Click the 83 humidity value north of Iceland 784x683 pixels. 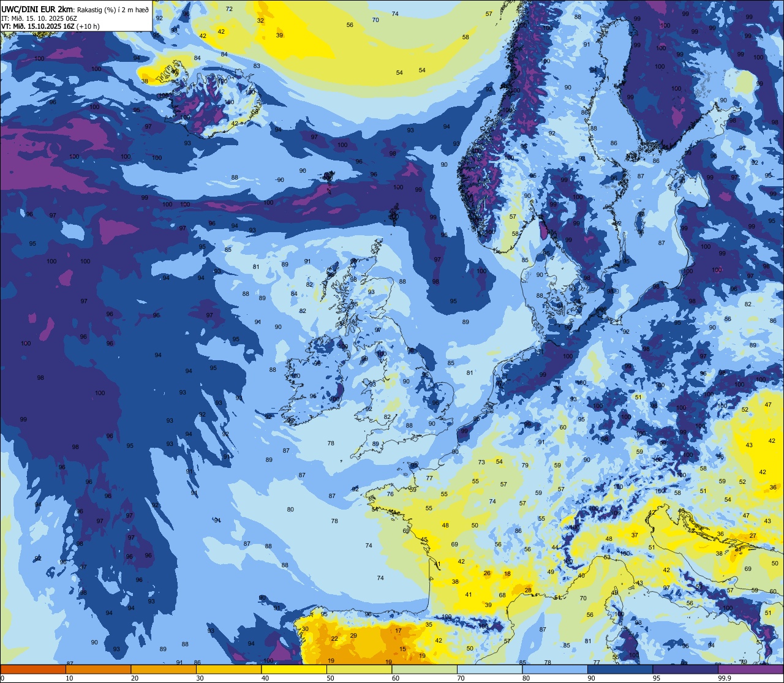pos(257,66)
